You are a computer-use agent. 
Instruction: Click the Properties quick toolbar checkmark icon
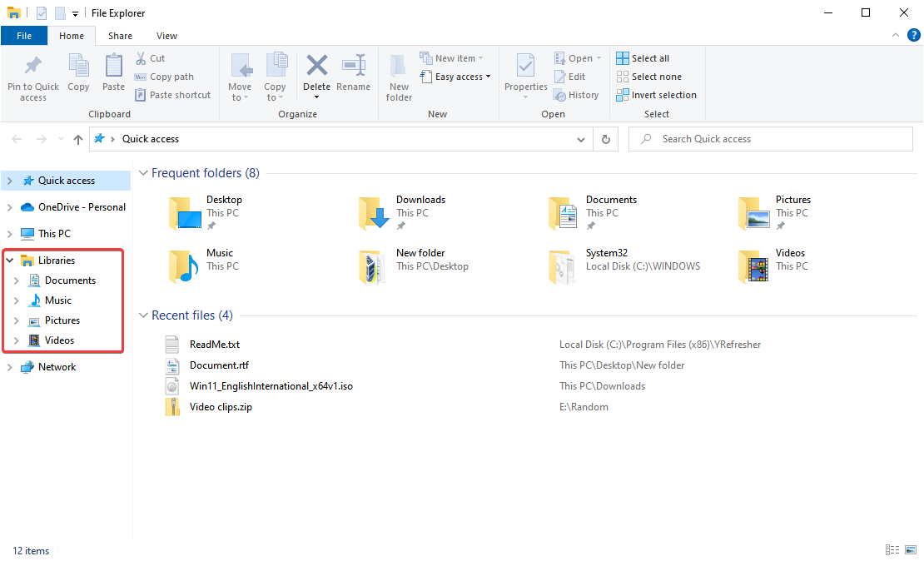point(42,13)
